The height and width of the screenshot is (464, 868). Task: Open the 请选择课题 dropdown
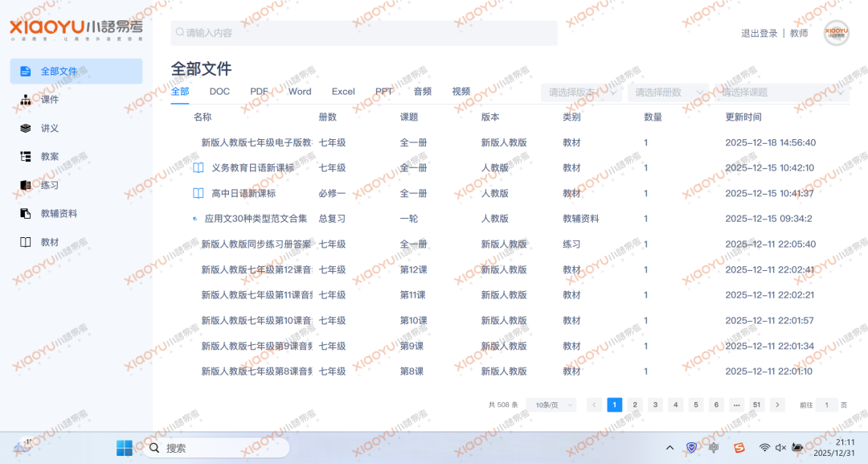pos(782,92)
